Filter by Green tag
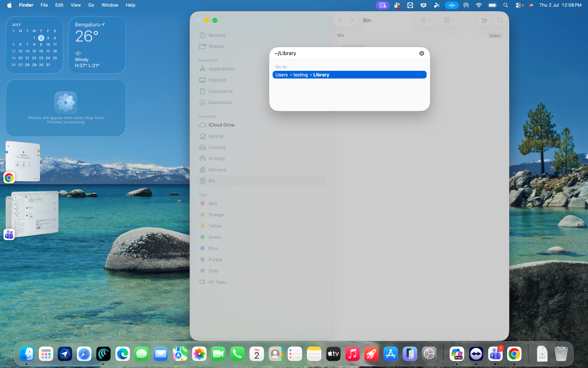This screenshot has height=368, width=588. pyautogui.click(x=261, y=237)
